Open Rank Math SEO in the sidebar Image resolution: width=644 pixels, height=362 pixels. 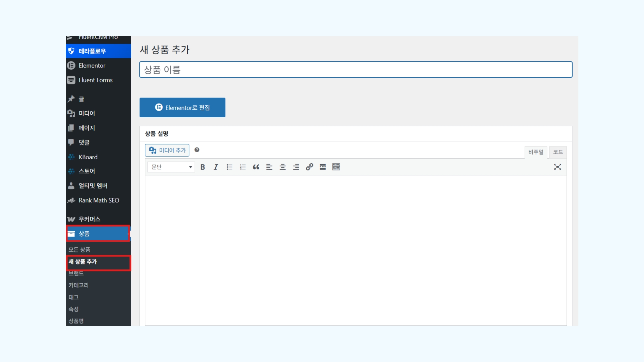99,200
